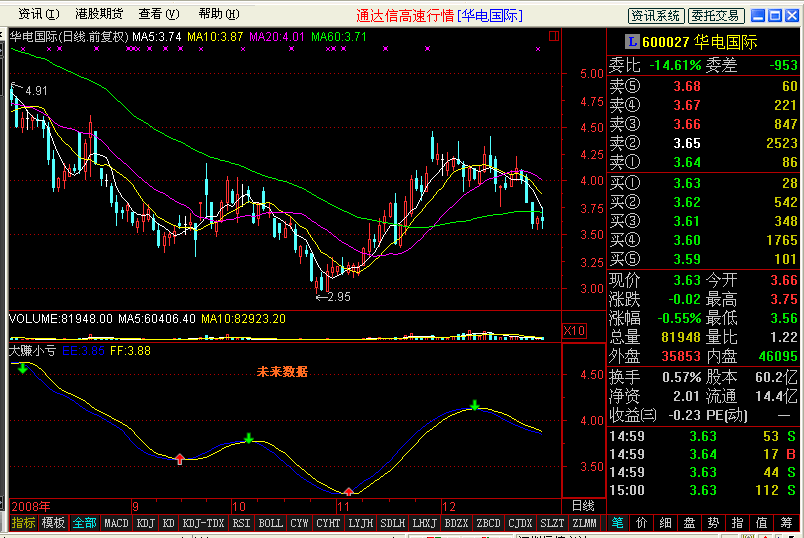Click the 换手 value 0.57%
The height and width of the screenshot is (538, 804).
click(681, 377)
